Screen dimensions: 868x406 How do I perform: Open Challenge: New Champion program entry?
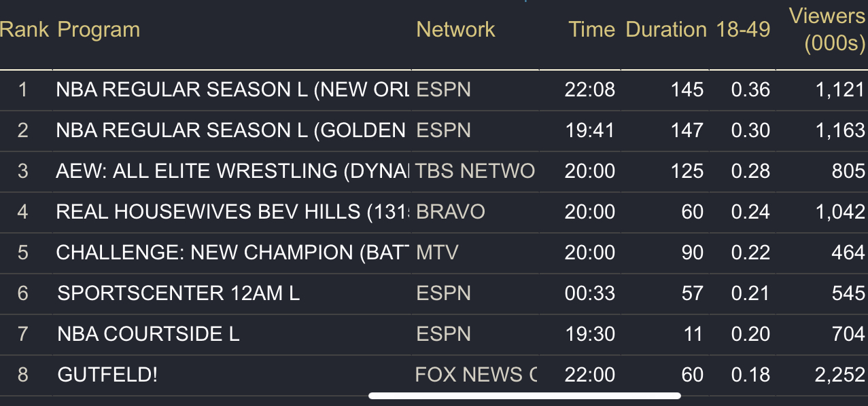pos(232,253)
